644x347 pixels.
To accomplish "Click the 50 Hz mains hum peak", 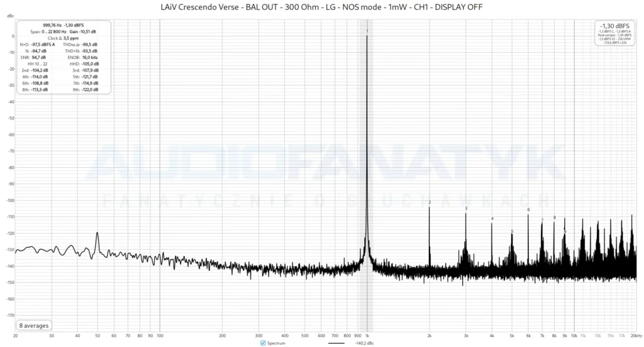I will [97, 233].
